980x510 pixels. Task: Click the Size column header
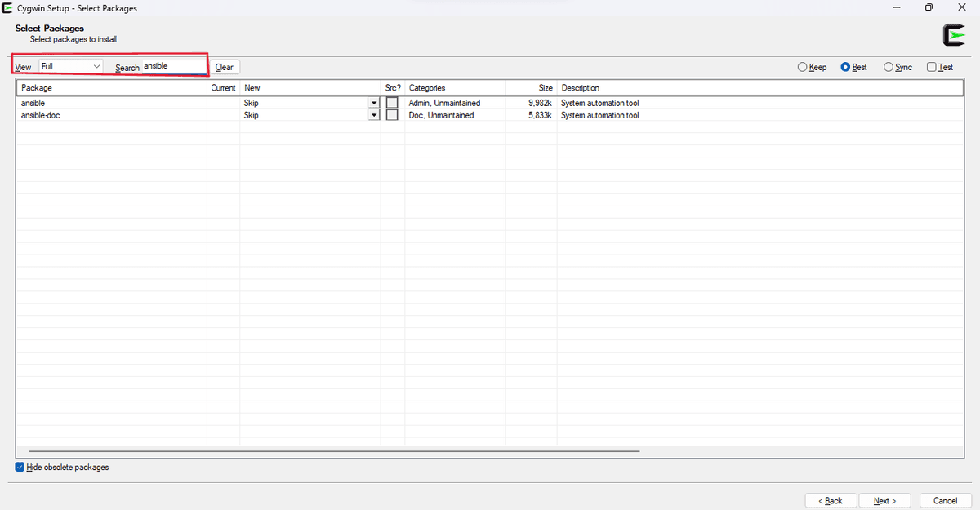pos(531,87)
